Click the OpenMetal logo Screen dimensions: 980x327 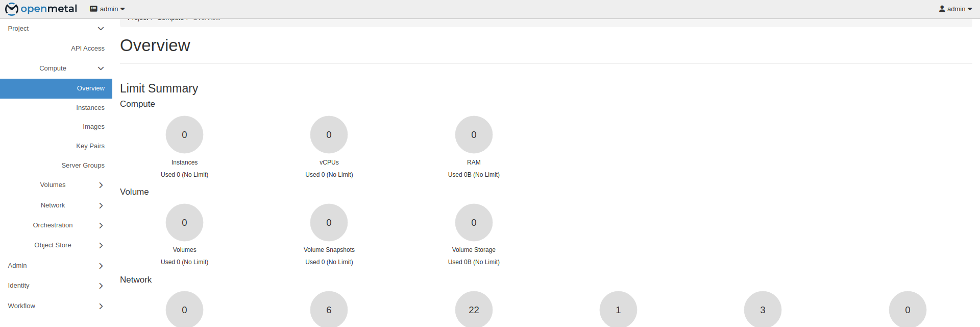tap(41, 9)
